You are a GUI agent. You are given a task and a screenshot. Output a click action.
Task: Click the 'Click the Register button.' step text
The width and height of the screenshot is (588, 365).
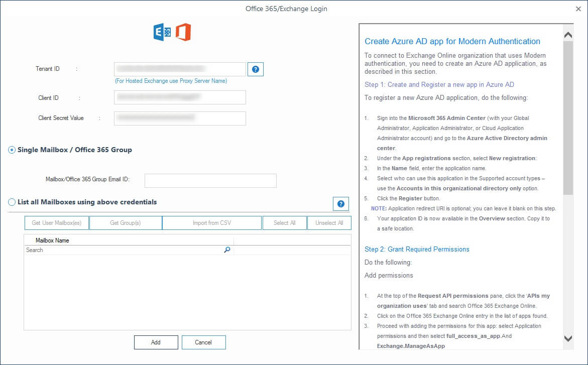[x=408, y=198]
